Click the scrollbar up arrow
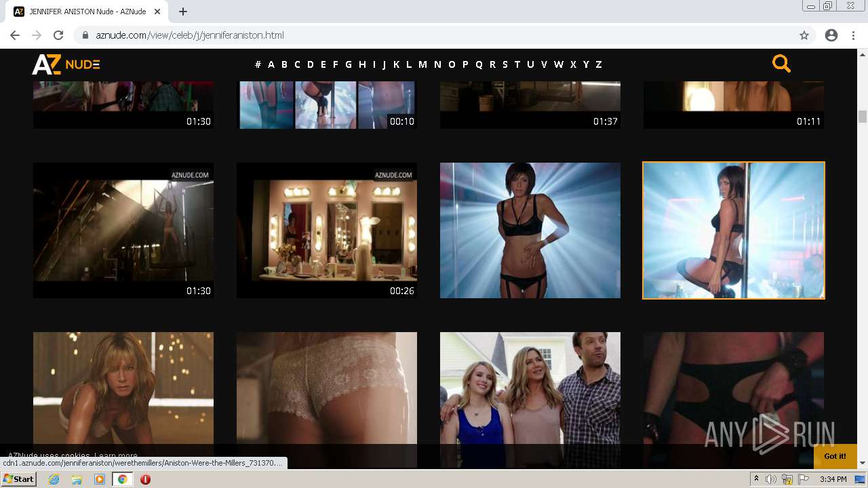This screenshot has height=488, width=868. [x=863, y=54]
